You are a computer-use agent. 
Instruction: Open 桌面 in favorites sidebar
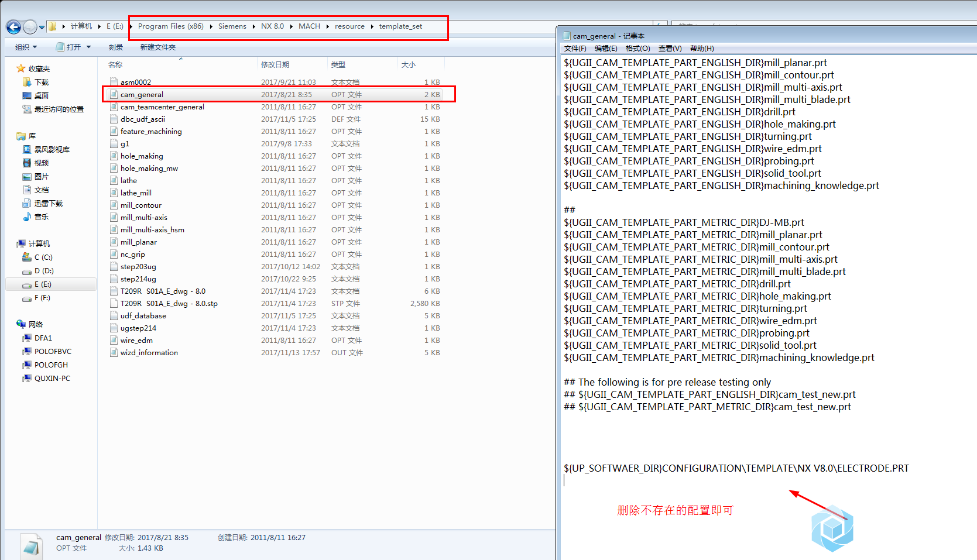[41, 95]
